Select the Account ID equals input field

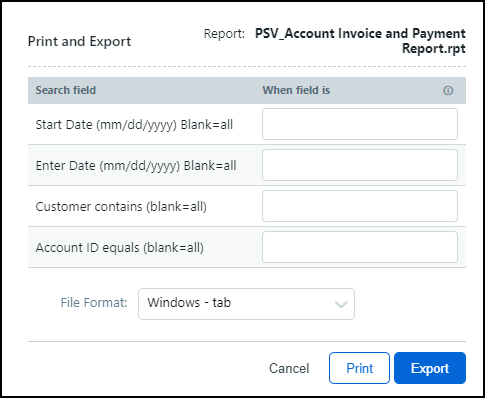(360, 247)
